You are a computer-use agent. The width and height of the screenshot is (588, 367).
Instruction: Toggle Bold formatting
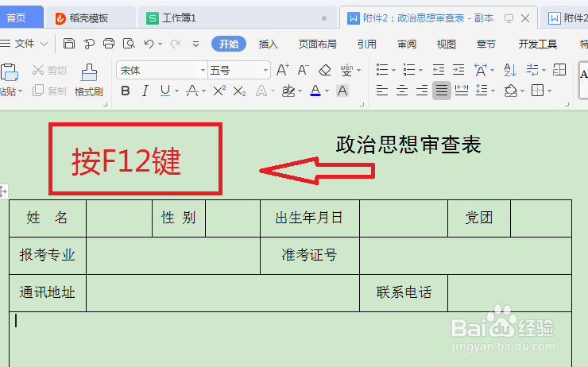click(x=126, y=91)
